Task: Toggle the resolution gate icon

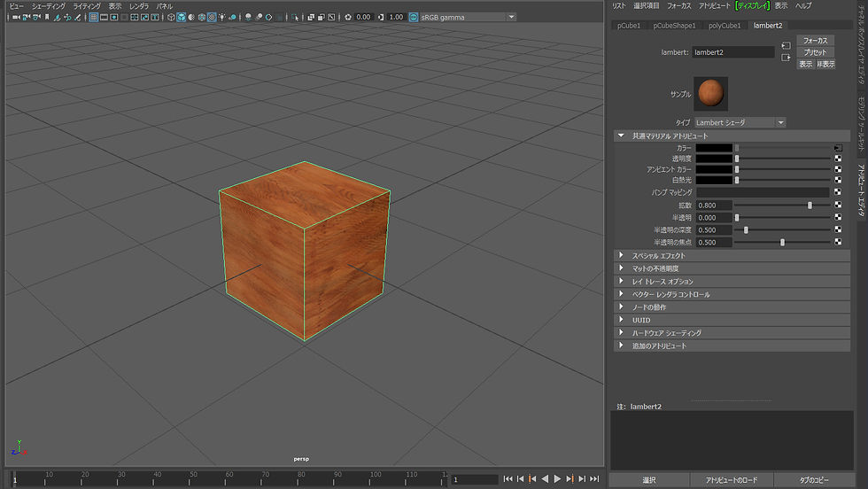Action: [114, 17]
